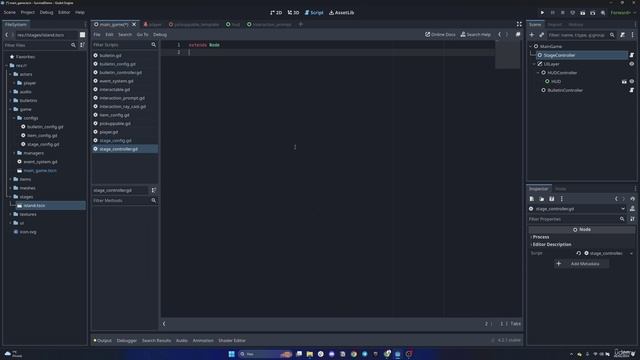Click the search icon in Filter Scripts
The height and width of the screenshot is (360, 640).
pyautogui.click(x=154, y=45)
